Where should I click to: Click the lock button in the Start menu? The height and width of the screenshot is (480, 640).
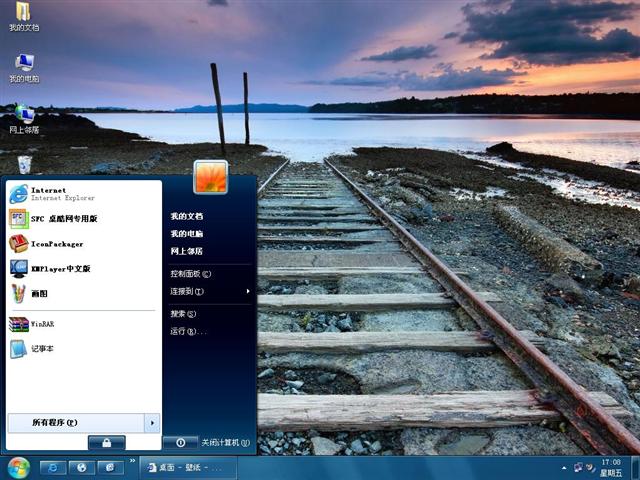click(106, 442)
